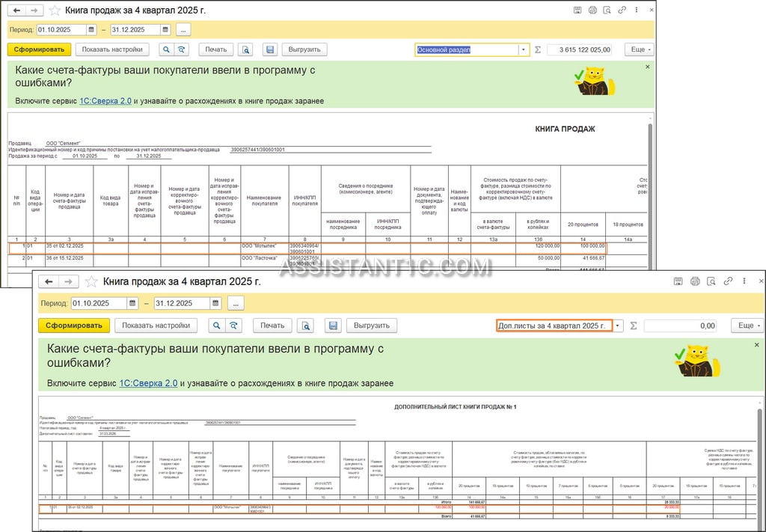Click Сформировать button in top window
Image resolution: width=766 pixels, height=532 pixels.
[39, 49]
